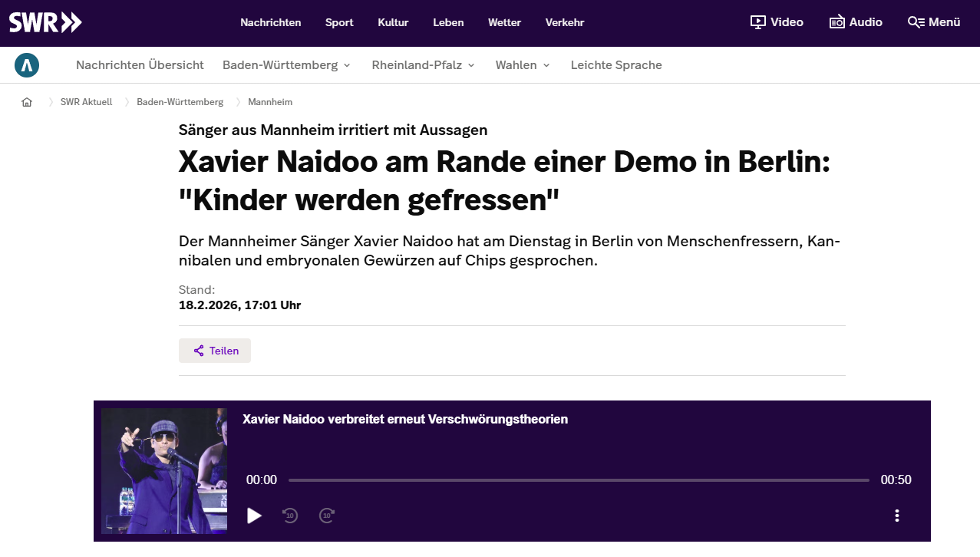Open the Menü search panel
Screen dimensions: 980x557
pyautogui.click(x=934, y=22)
